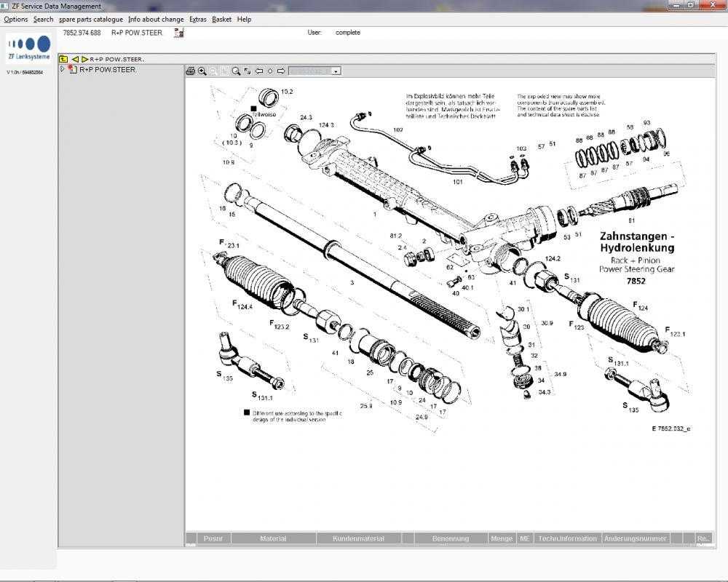The image size is (728, 582).
Task: Click the diamond icon in diagram toolbar
Action: (270, 71)
